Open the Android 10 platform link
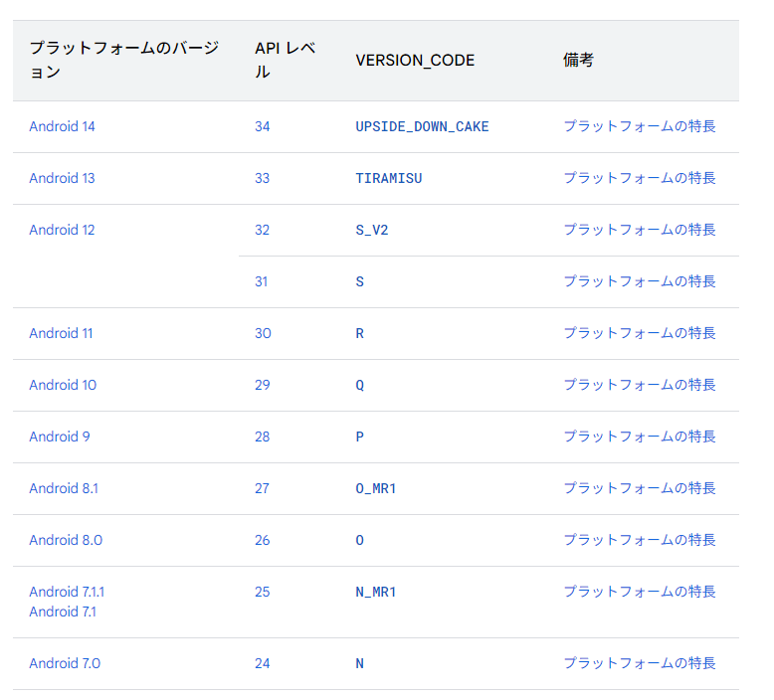The width and height of the screenshot is (774, 700). (63, 385)
